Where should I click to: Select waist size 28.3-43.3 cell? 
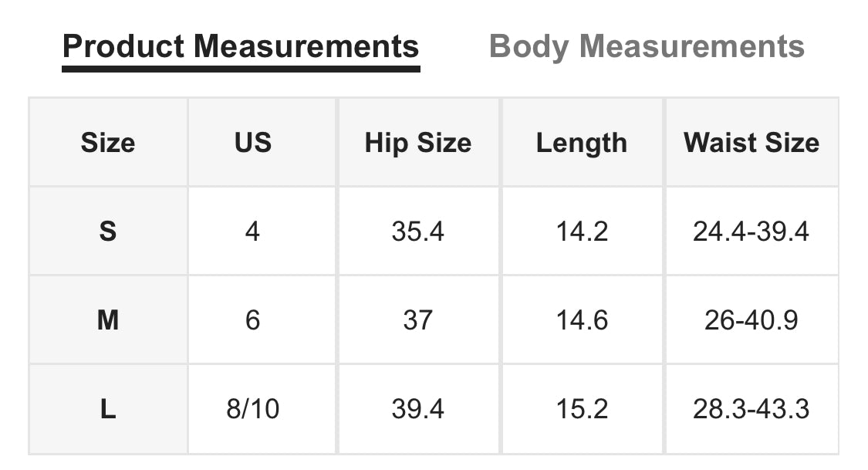(x=751, y=409)
